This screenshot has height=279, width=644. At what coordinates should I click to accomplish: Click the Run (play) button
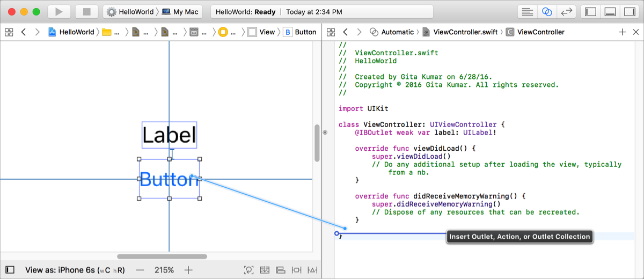pos(59,12)
